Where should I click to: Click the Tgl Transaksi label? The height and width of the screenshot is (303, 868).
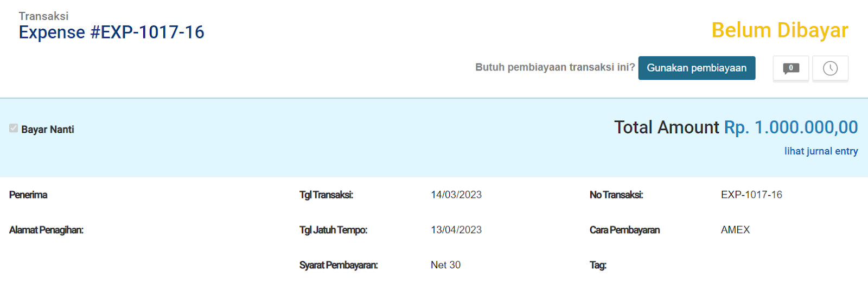click(x=326, y=195)
